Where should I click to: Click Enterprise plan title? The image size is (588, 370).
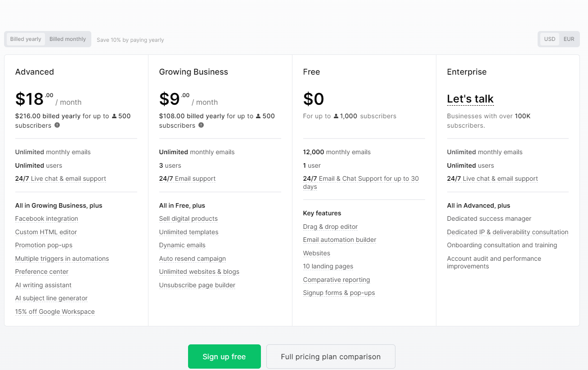click(x=467, y=72)
